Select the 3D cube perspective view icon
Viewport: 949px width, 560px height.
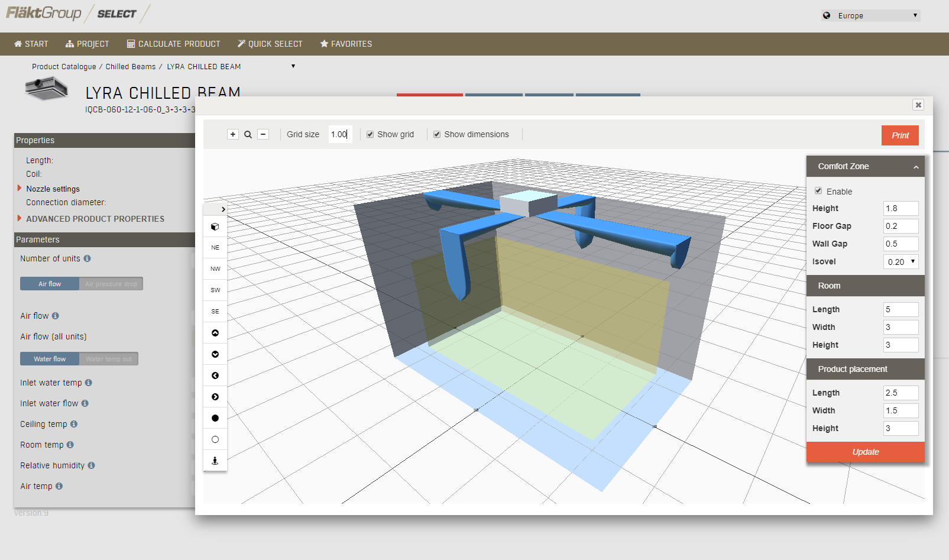(215, 226)
